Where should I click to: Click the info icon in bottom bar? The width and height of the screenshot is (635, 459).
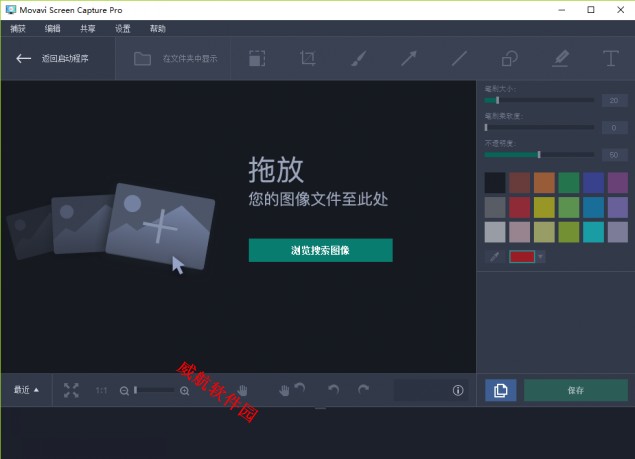(x=458, y=390)
